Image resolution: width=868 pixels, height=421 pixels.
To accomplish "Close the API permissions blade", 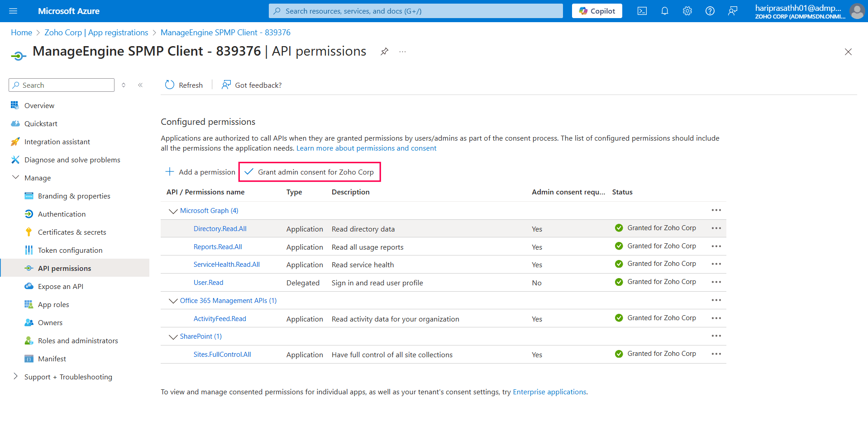I will pos(848,52).
